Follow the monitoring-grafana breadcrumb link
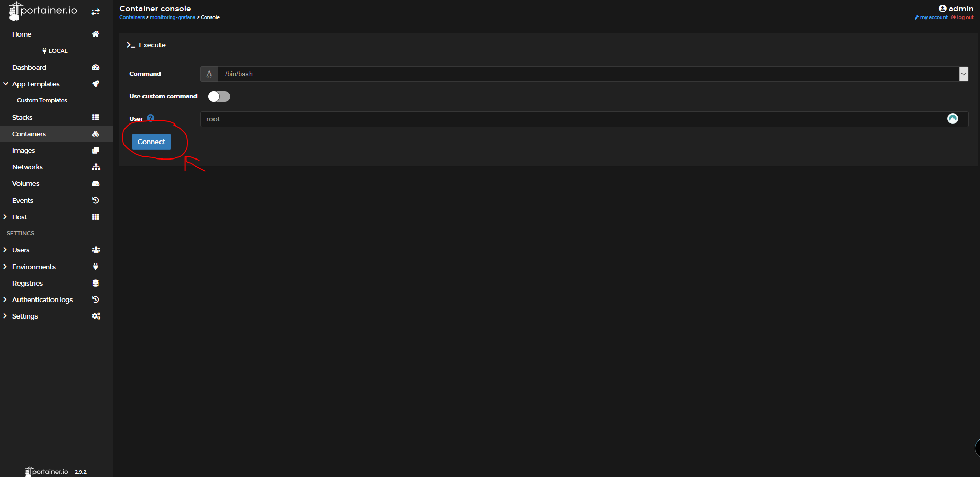 coord(172,17)
